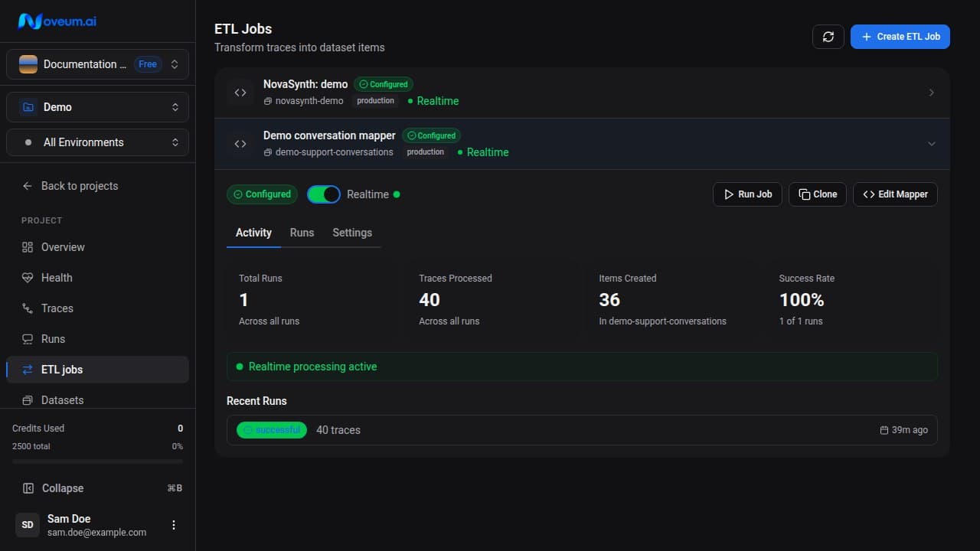
Task: Open the Demo project dropdown
Action: point(97,107)
